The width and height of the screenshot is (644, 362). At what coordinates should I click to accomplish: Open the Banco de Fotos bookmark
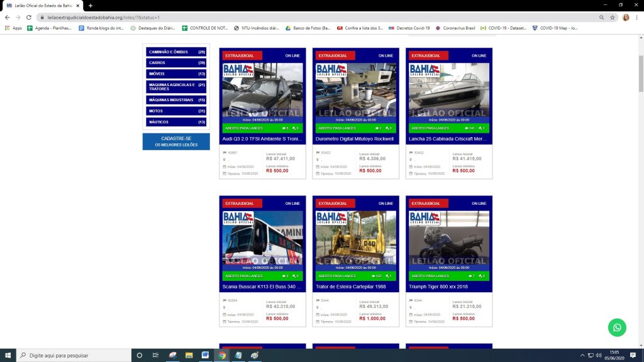click(308, 28)
